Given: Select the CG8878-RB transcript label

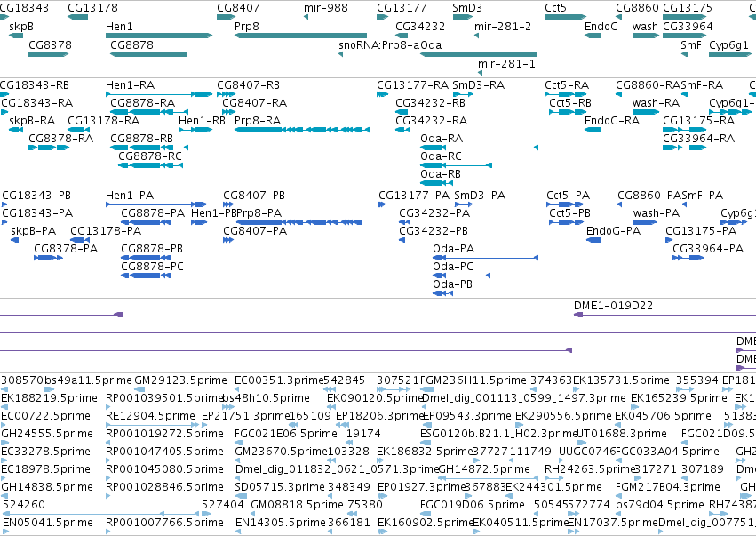Looking at the screenshot, I should tap(141, 138).
